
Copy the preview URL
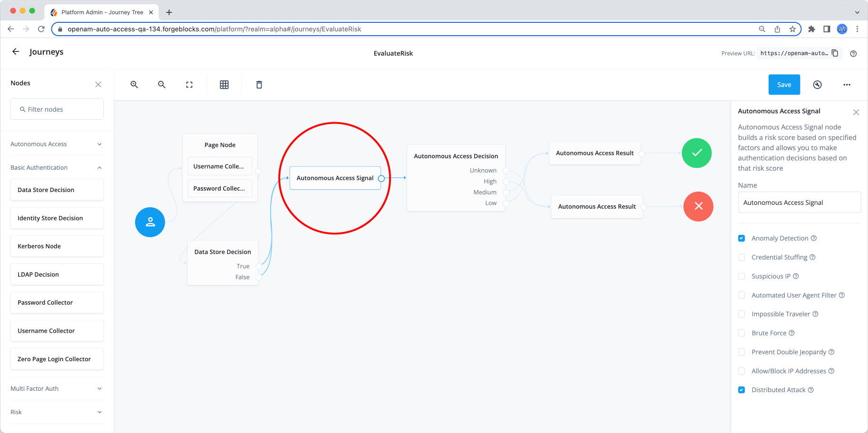(835, 53)
